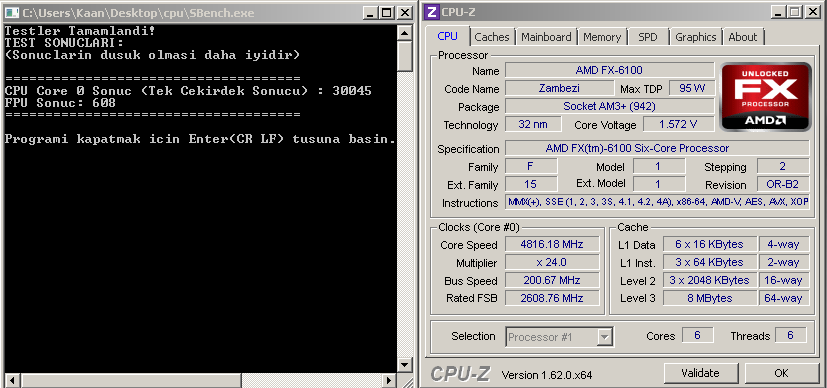Click the console horizontal scroll left arrow

tap(12, 380)
